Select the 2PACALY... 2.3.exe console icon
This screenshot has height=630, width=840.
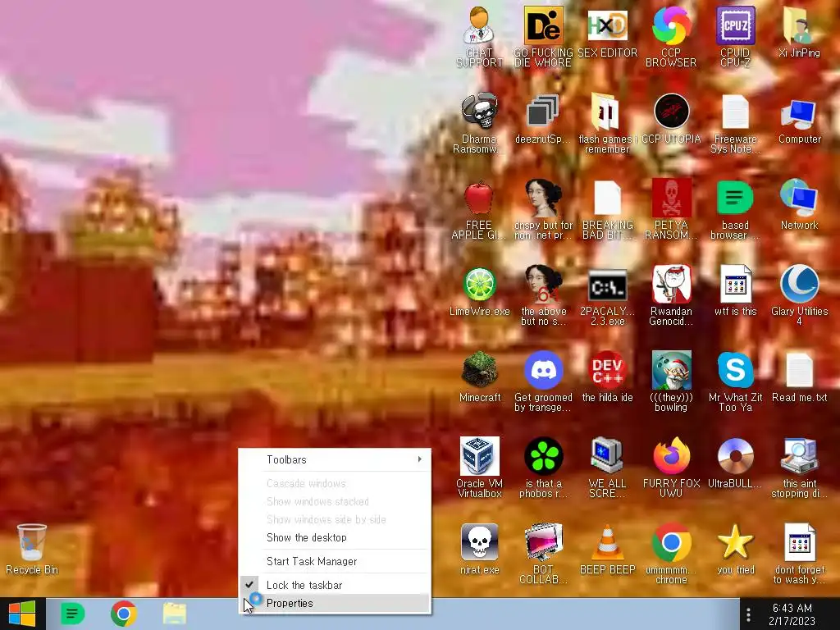pyautogui.click(x=607, y=295)
